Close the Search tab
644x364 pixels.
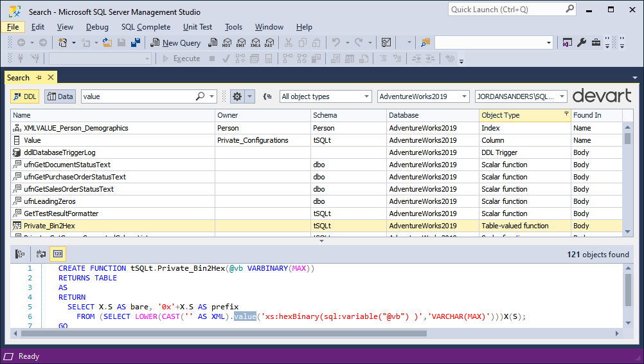click(51, 77)
